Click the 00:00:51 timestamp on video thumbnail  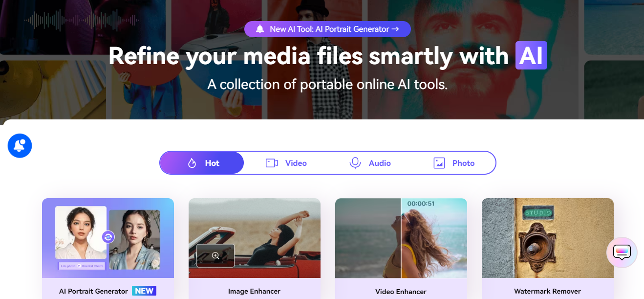pyautogui.click(x=421, y=204)
